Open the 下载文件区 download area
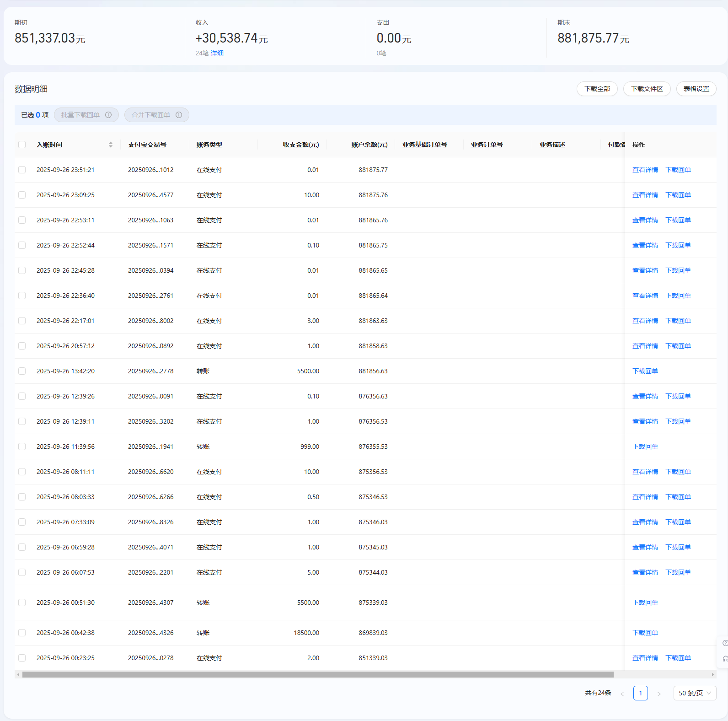 coord(647,89)
